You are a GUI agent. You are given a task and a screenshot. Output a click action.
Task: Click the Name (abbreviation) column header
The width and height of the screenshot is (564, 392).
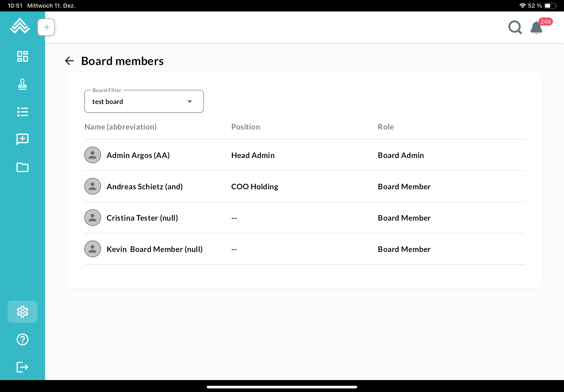(x=120, y=127)
